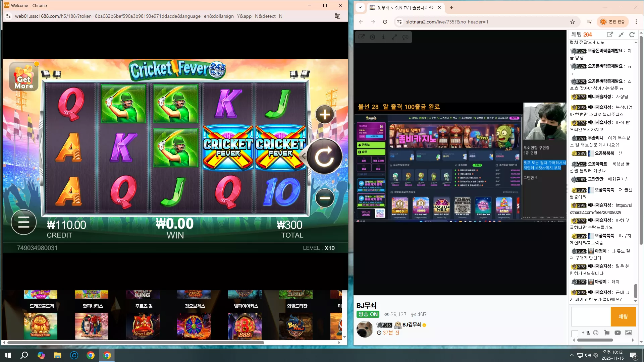The height and width of the screenshot is (362, 644).
Task: Click the taskbar volume speaker icon
Action: click(x=588, y=355)
